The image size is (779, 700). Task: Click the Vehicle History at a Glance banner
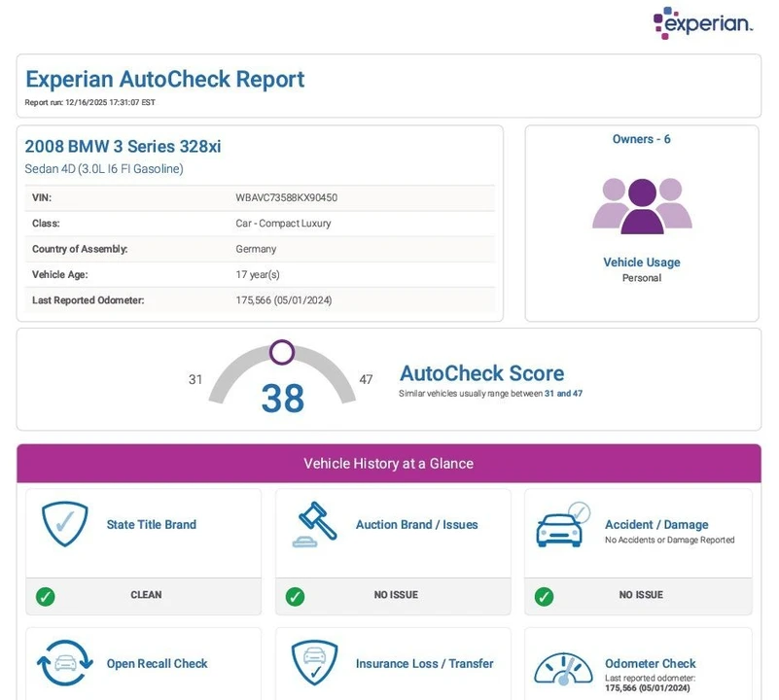pyautogui.click(x=388, y=464)
